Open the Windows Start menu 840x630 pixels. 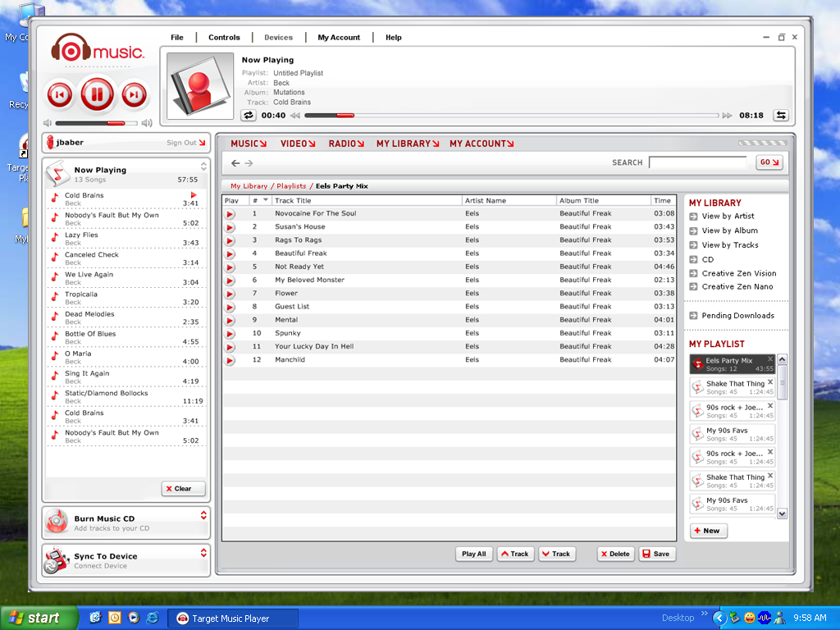pyautogui.click(x=39, y=619)
